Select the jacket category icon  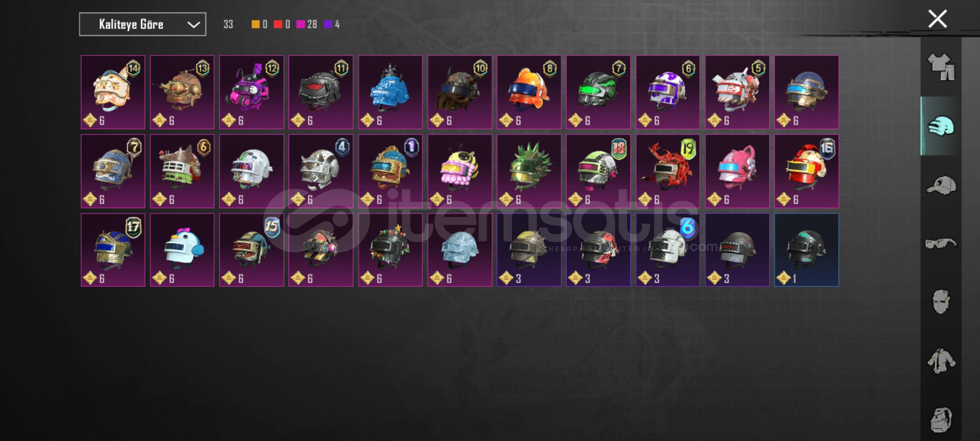941,361
